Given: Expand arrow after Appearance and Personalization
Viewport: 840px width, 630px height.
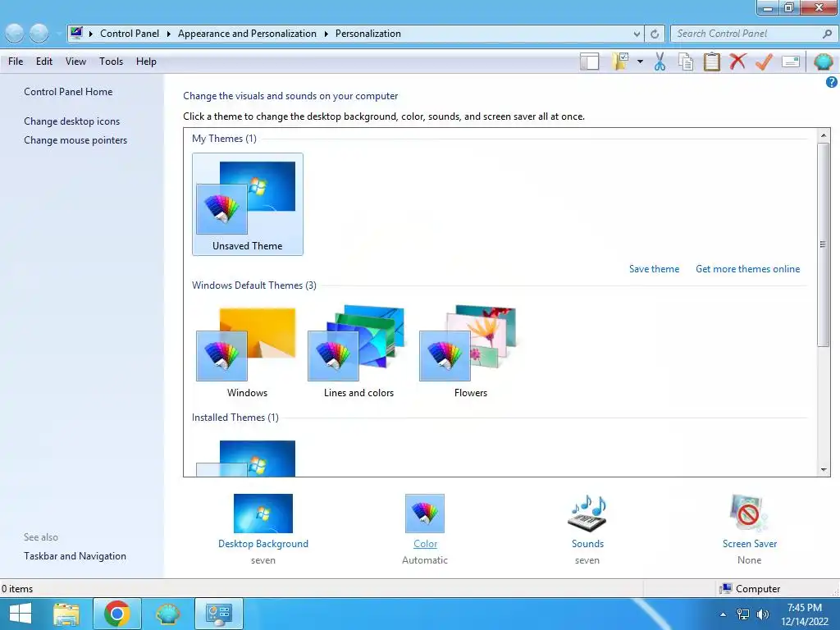Looking at the screenshot, I should pyautogui.click(x=326, y=34).
